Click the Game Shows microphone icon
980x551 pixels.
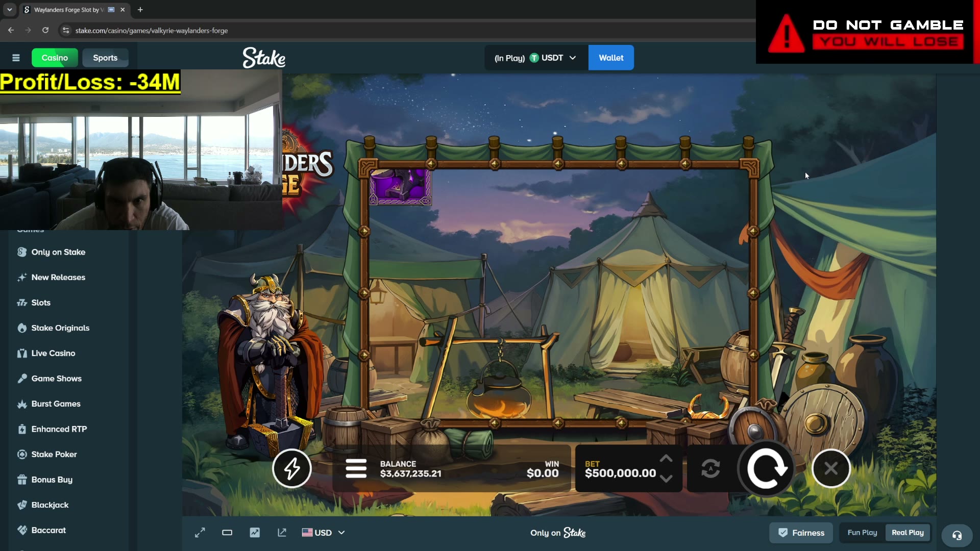click(x=22, y=379)
